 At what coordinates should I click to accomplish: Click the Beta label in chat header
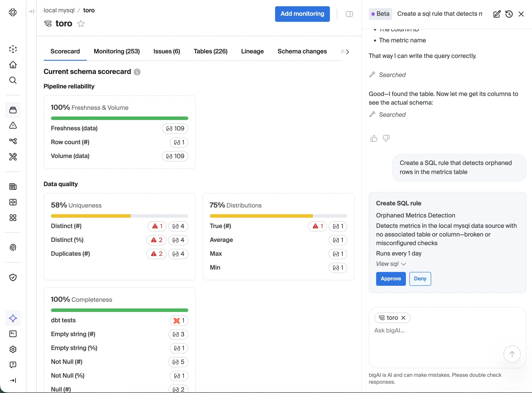point(380,14)
